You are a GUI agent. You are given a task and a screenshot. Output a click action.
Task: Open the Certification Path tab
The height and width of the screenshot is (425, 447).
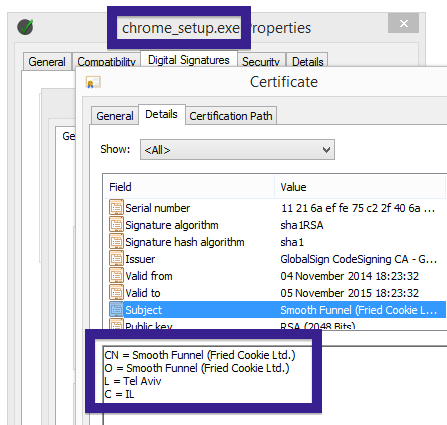tap(231, 116)
